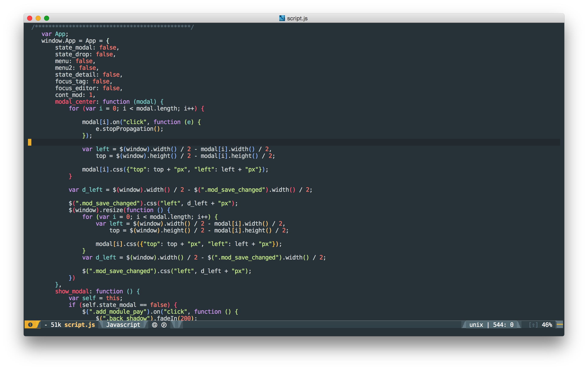Screen dimensions: 588x370
Task: Click the orange scroll position bar in modeline
Action: 560,325
